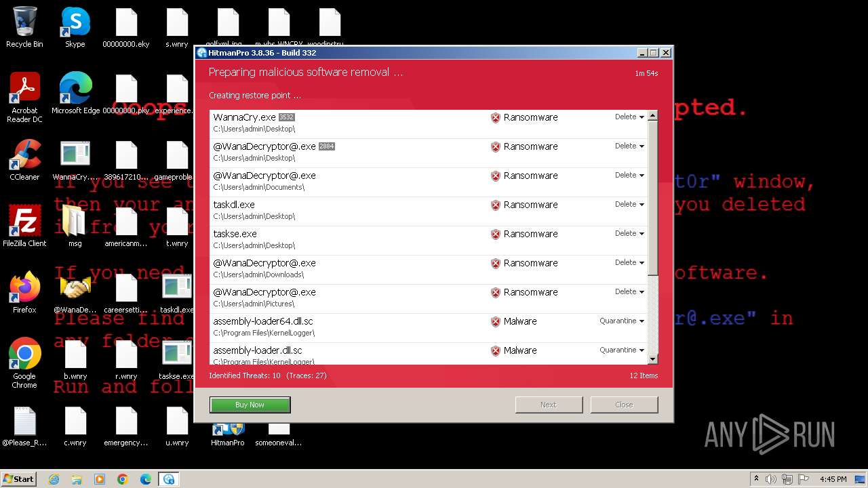Select the taskse.exe desktop icon
This screenshot has height=488, width=868.
point(177,359)
